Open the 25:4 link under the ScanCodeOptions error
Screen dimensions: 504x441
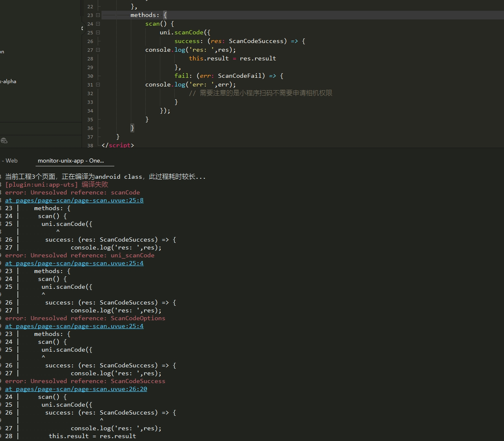[x=75, y=326]
